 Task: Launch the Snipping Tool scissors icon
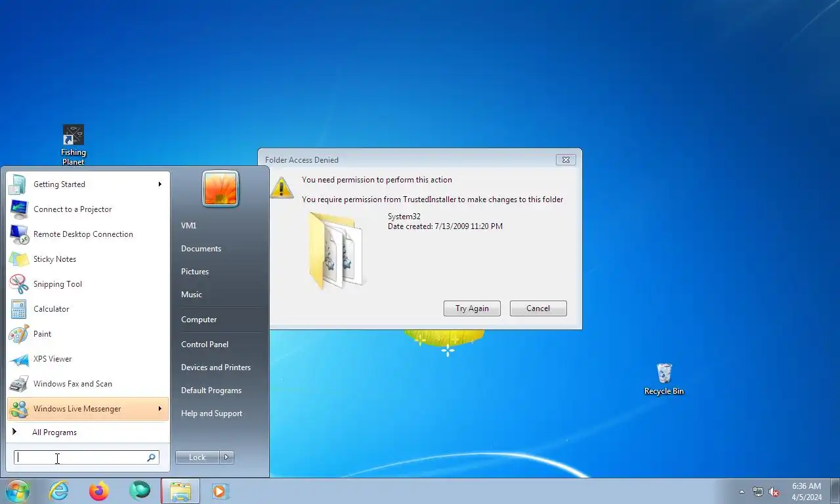pos(18,284)
